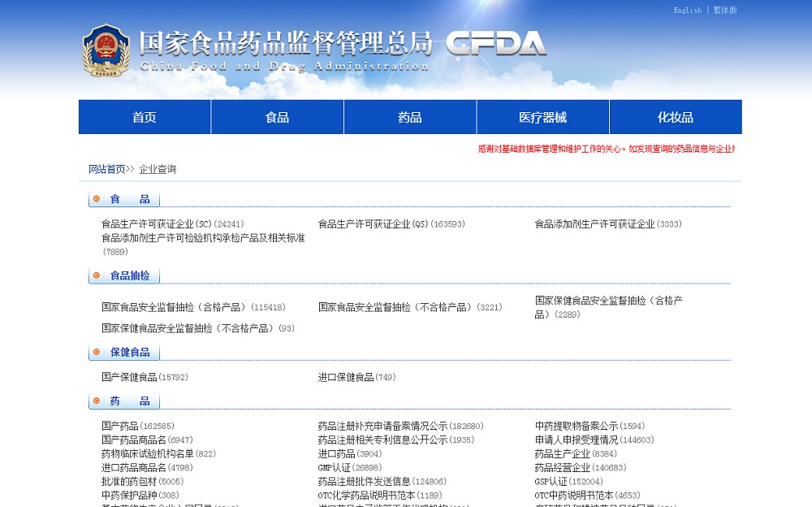
Task: Select the 保健食品 section header tab
Action: pos(124,352)
